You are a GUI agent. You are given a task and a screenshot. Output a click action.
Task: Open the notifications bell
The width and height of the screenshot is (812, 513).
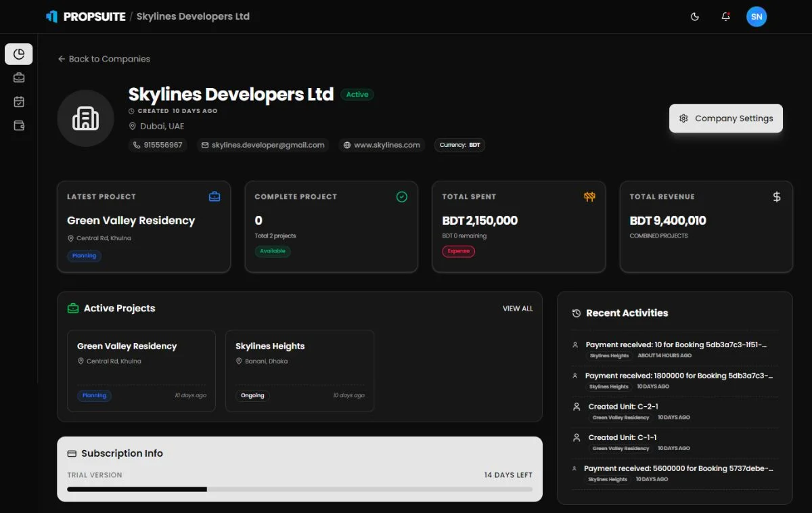point(725,16)
